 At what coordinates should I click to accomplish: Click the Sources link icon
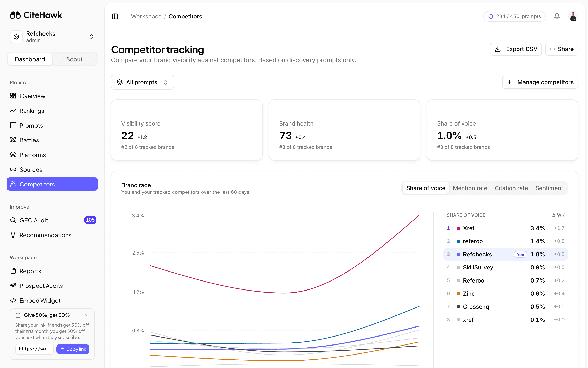(13, 169)
